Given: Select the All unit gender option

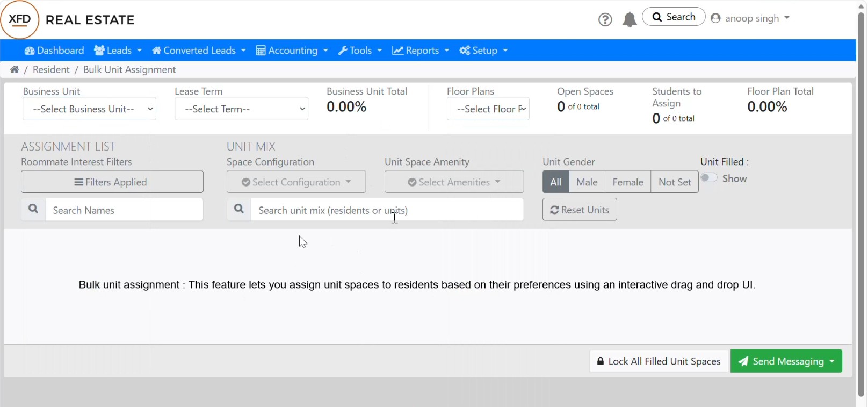Looking at the screenshot, I should (x=556, y=182).
